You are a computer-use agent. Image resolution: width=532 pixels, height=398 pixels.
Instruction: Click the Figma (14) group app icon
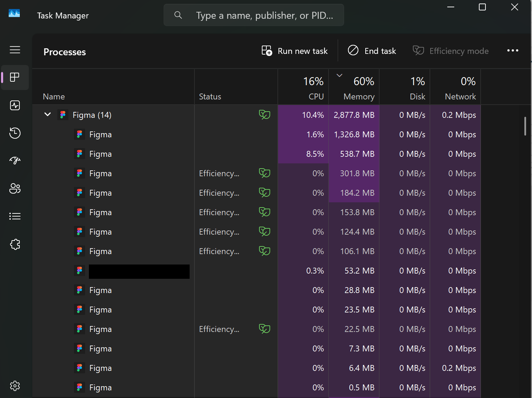(x=63, y=115)
